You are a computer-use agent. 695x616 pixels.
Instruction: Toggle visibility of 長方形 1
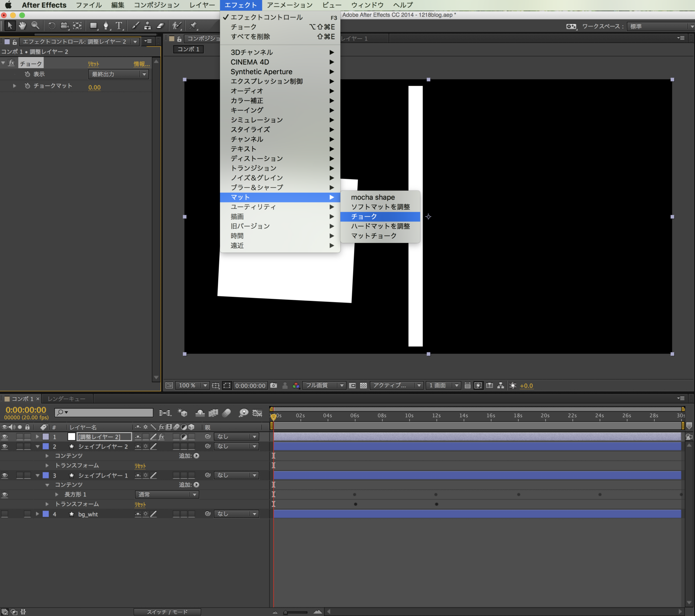pos(5,495)
